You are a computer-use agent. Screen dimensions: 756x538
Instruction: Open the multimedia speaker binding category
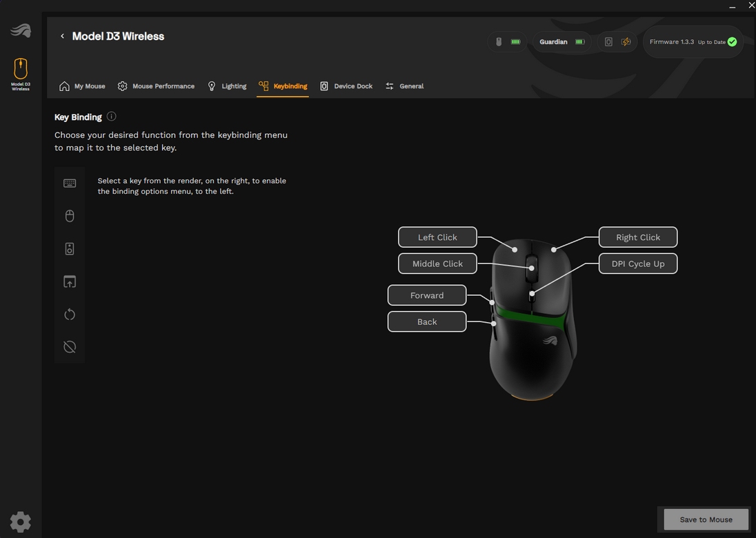pyautogui.click(x=70, y=249)
